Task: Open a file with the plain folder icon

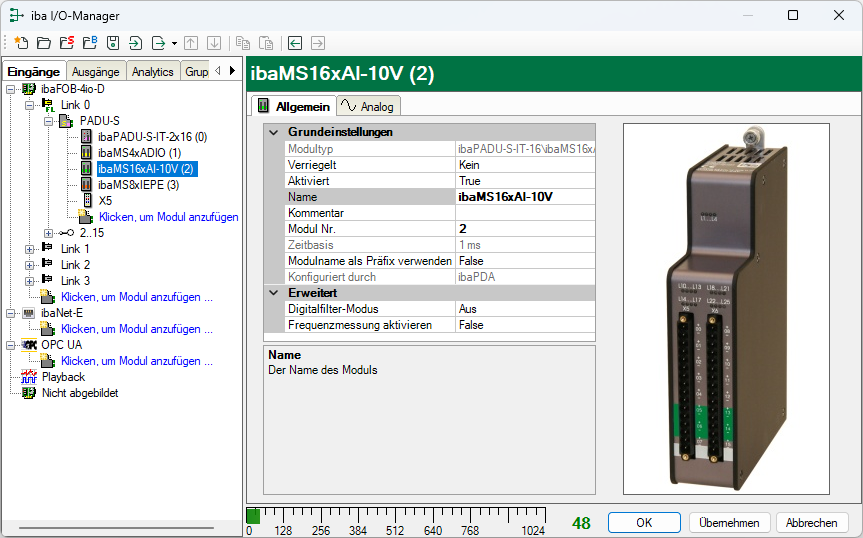Action: 43,43
